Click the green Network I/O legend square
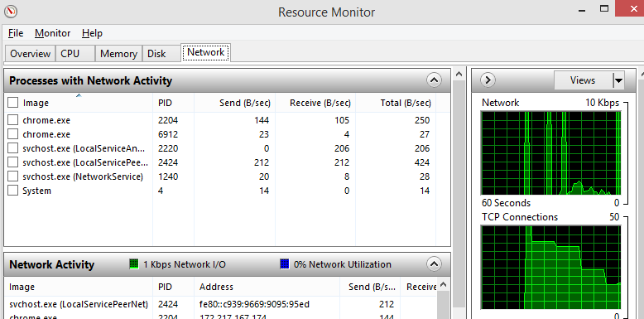Screen dimensions: 644x319 click(x=134, y=264)
